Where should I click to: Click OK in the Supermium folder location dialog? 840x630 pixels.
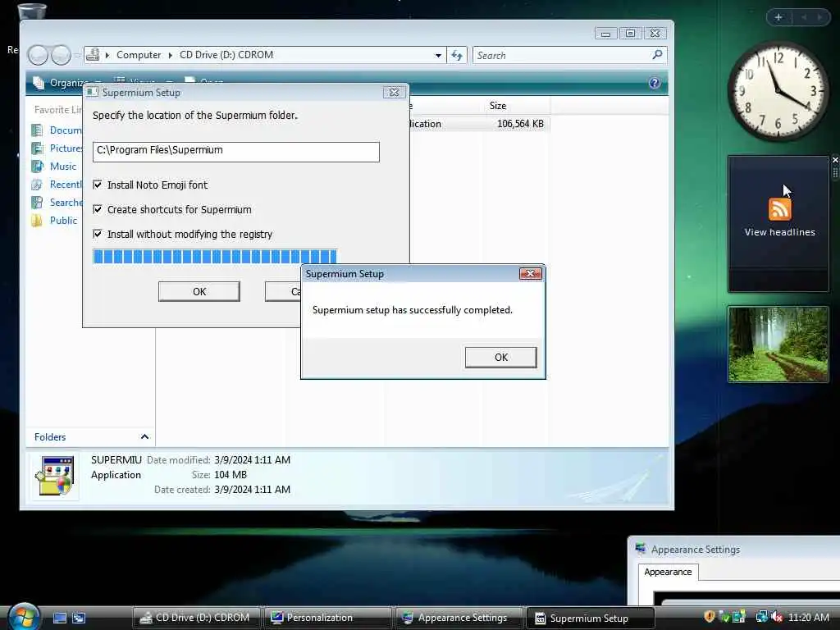(199, 291)
